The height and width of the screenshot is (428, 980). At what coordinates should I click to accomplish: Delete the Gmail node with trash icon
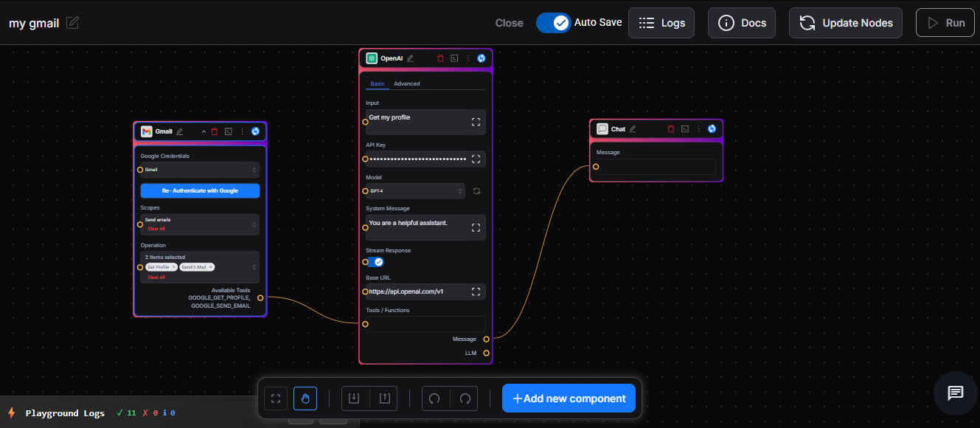pos(215,131)
